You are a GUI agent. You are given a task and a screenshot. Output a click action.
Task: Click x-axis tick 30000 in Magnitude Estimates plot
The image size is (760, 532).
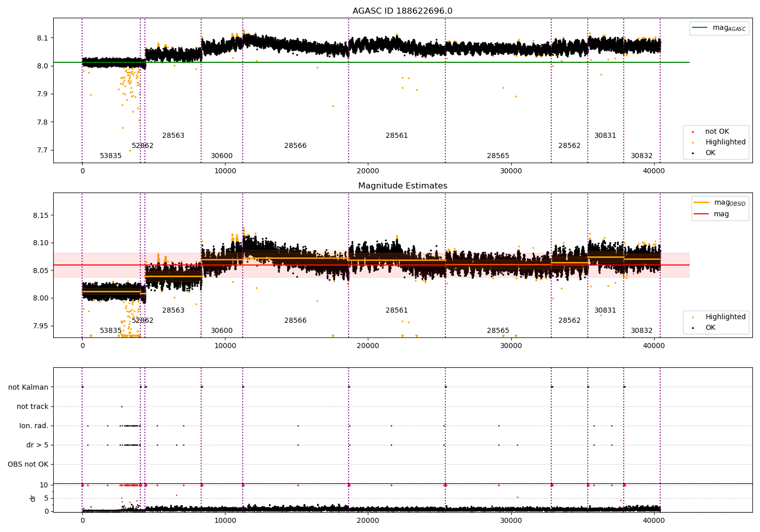pos(511,346)
